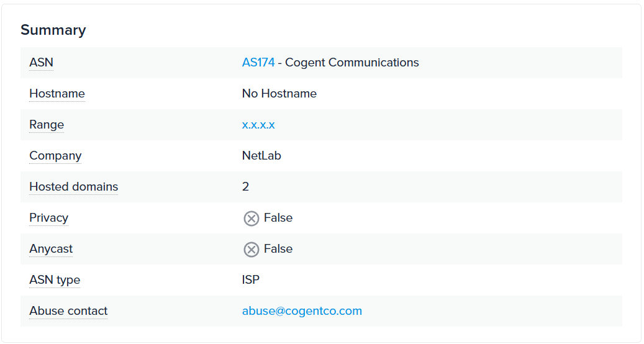This screenshot has height=344, width=644.
Task: Click the Hostname label
Action: coord(57,94)
